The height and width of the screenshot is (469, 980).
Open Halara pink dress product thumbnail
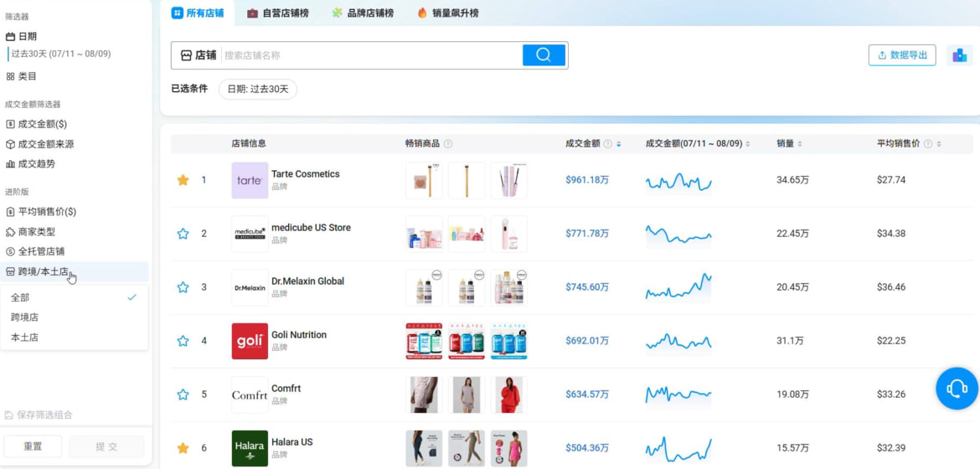coord(508,448)
